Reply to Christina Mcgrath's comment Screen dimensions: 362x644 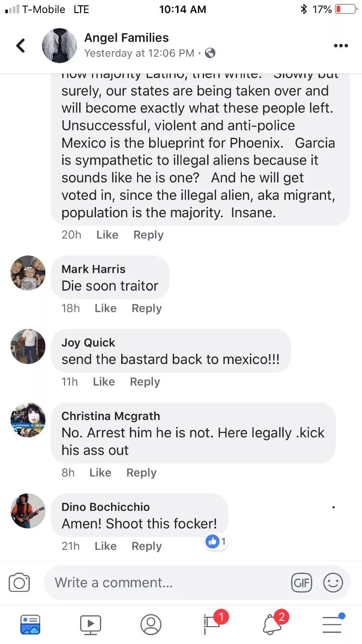click(x=141, y=473)
